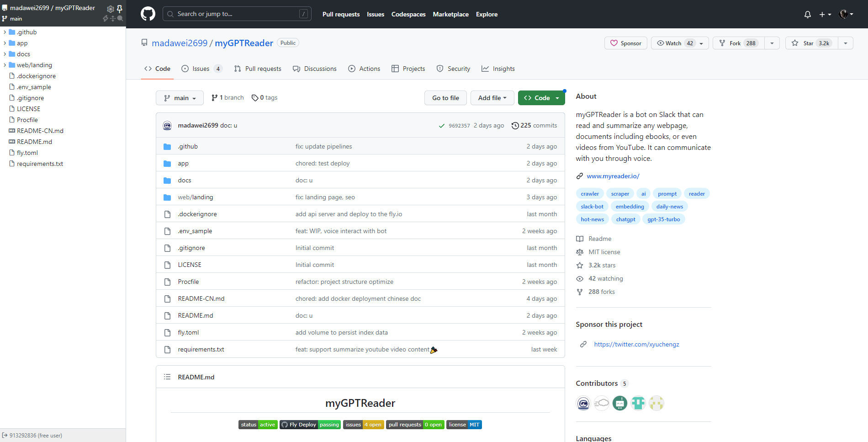Open the plus create-new dropdown
Image resolution: width=868 pixels, height=442 pixels.
[825, 14]
